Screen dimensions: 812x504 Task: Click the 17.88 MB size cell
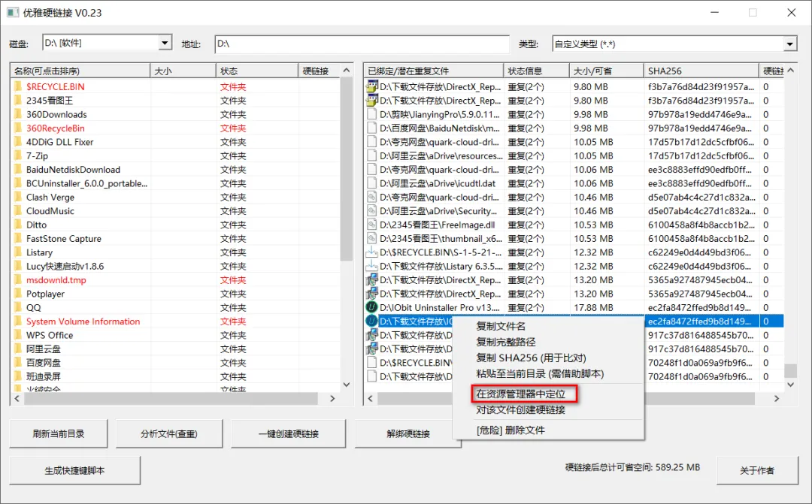coord(593,307)
